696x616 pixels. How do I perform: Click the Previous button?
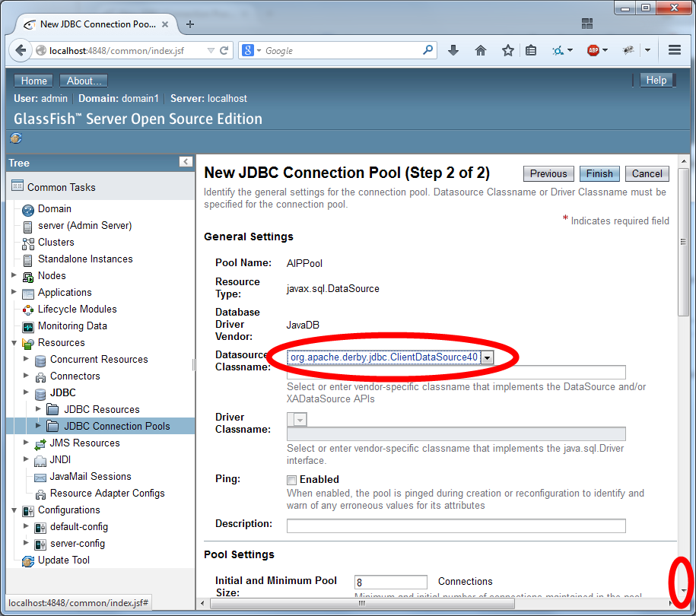click(548, 173)
